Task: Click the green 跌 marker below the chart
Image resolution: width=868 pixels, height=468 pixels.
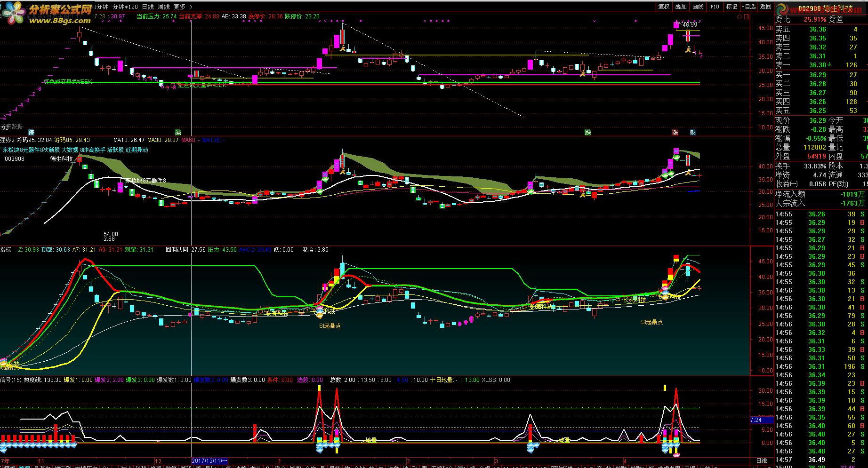Action: coord(587,132)
